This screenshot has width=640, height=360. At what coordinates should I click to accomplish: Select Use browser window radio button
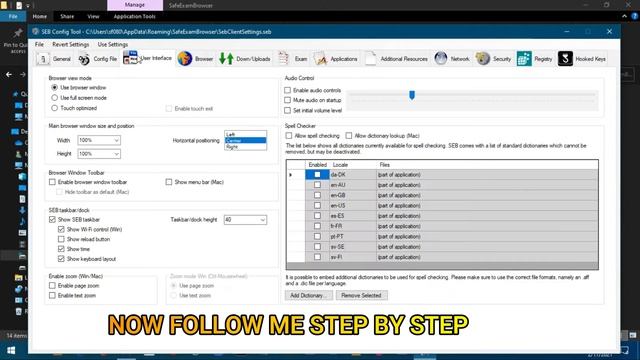tap(54, 87)
